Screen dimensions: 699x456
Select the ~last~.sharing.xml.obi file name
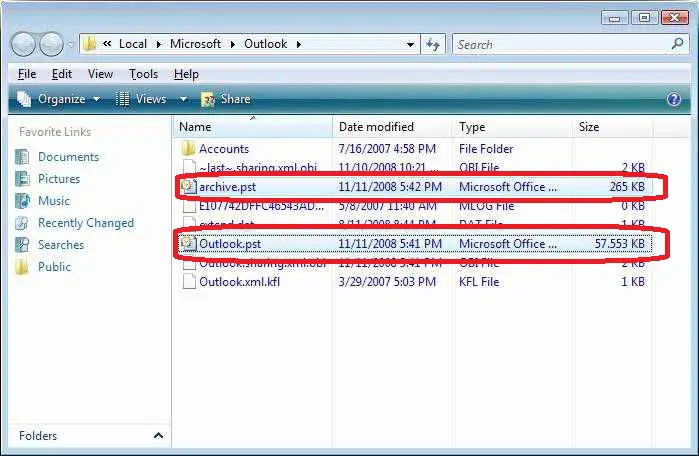click(x=258, y=168)
